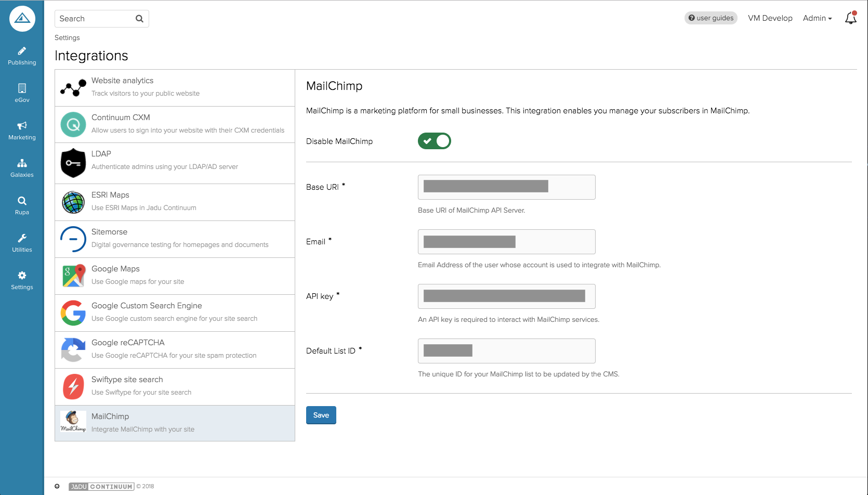Click the Settings breadcrumb link

click(67, 38)
